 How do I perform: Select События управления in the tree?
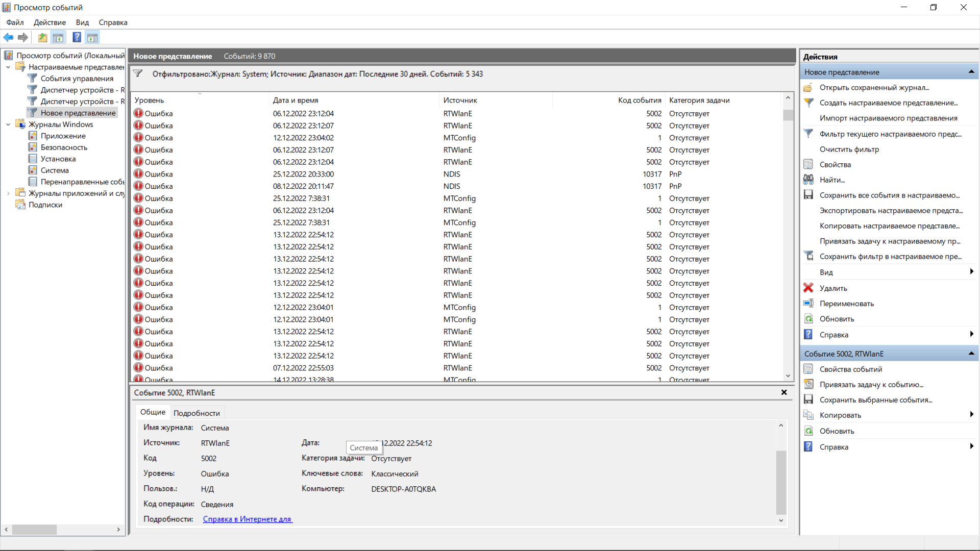[77, 79]
